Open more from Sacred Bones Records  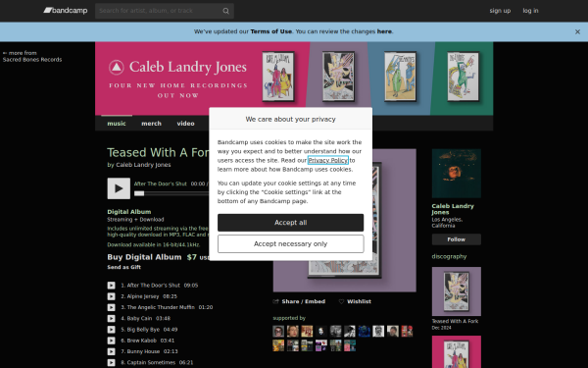32,56
